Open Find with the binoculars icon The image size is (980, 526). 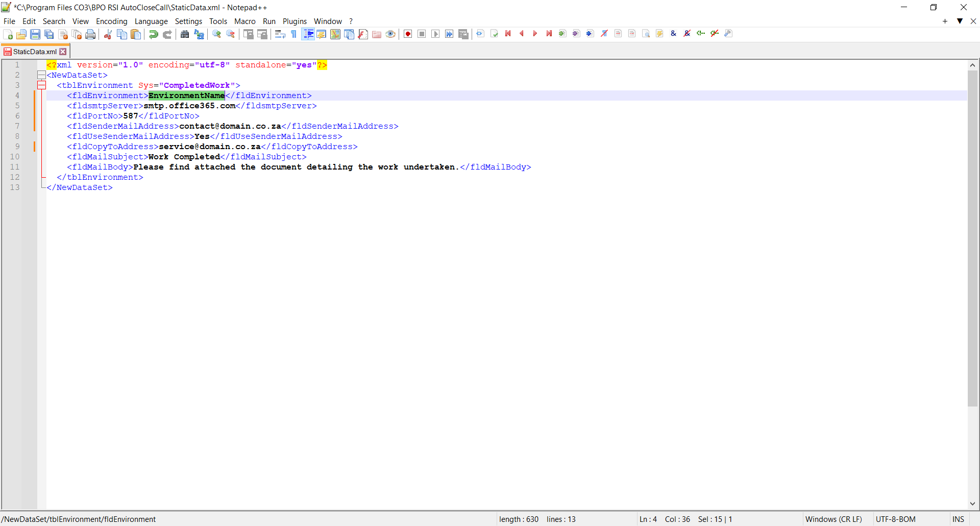coord(185,34)
